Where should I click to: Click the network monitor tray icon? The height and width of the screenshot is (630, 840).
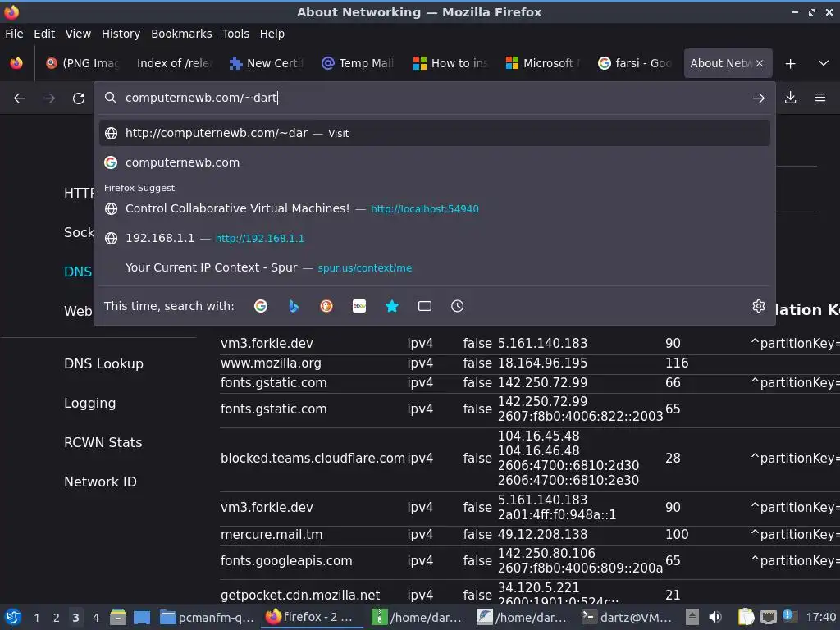click(769, 617)
